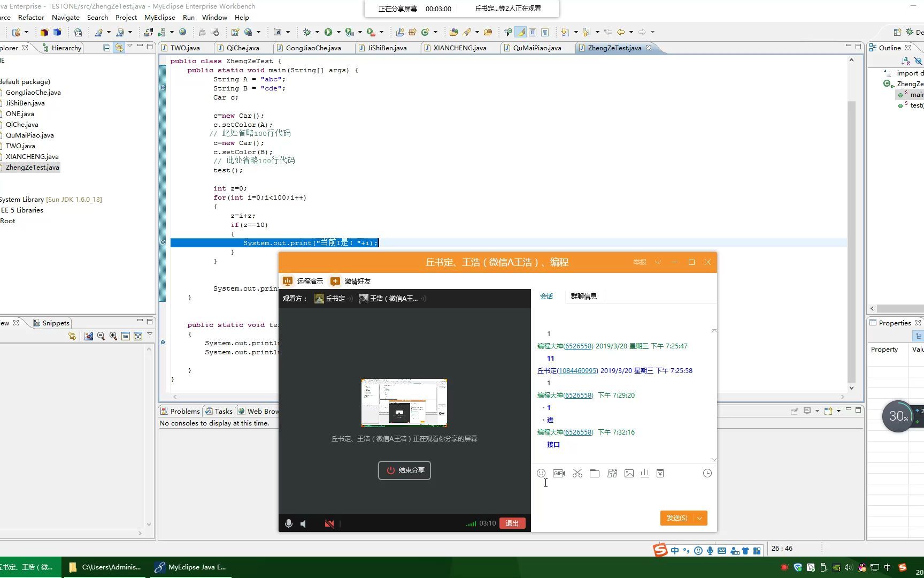Open the Hierarchy tab
The width and height of the screenshot is (924, 578).
tap(62, 48)
